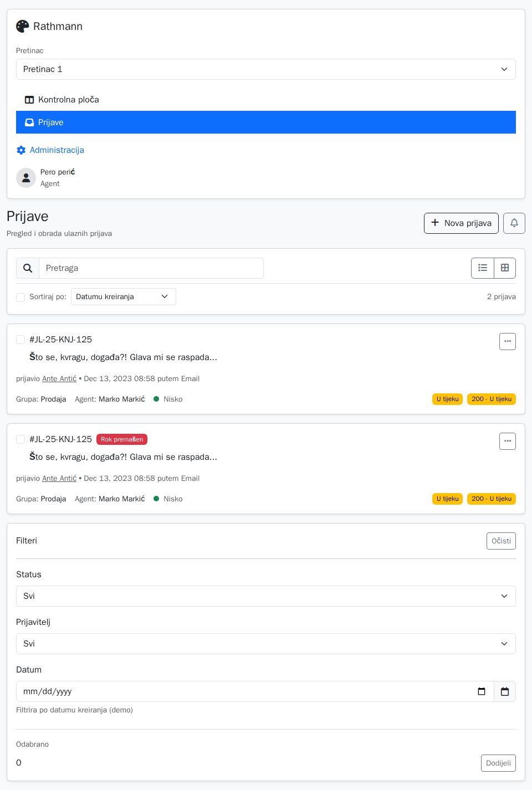Switch to list view layout icon
This screenshot has height=790, width=532.
[482, 268]
